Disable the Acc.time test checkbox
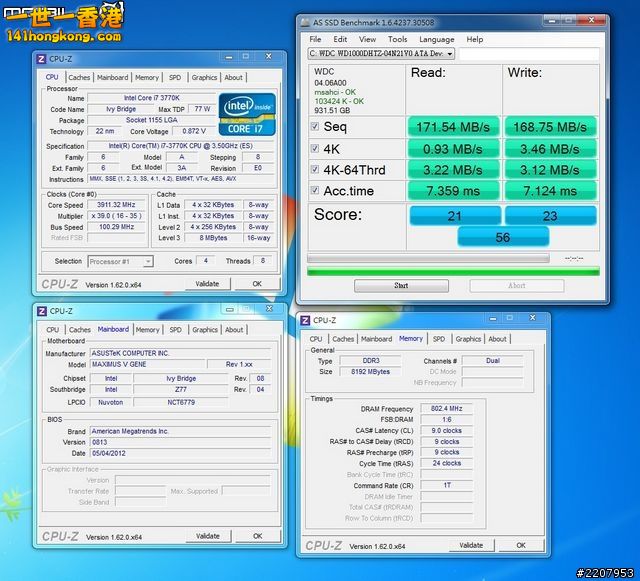The width and height of the screenshot is (640, 581). click(315, 191)
